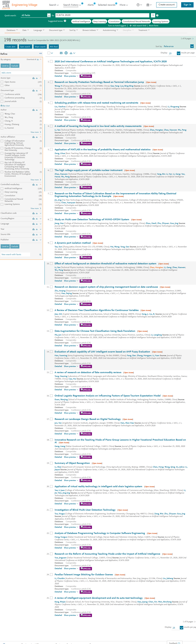Check author Wang, Chao filter
The width and height of the screenshot is (196, 644).
point(2,114)
